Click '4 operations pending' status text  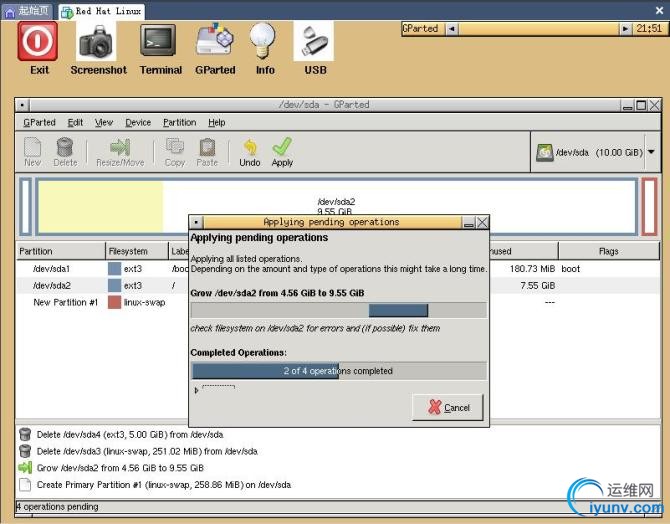click(x=57, y=506)
